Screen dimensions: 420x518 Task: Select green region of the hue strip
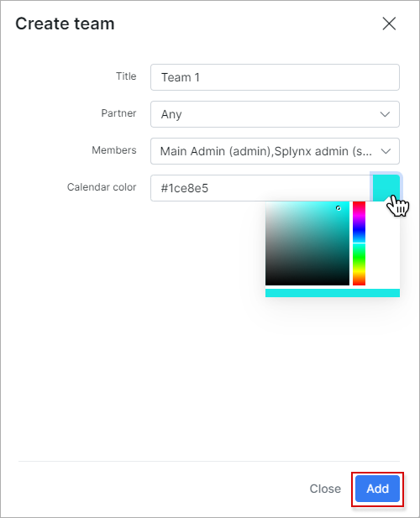pos(359,257)
